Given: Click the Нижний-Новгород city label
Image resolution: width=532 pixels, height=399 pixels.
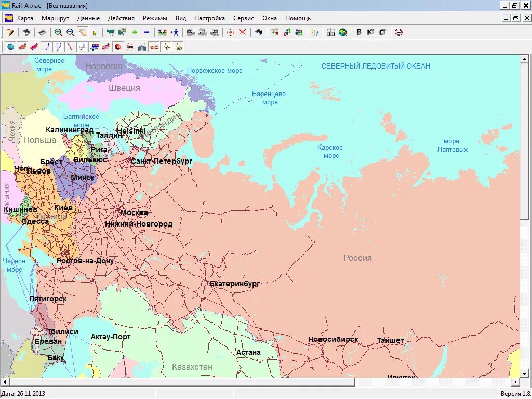Looking at the screenshot, I should click(139, 224).
